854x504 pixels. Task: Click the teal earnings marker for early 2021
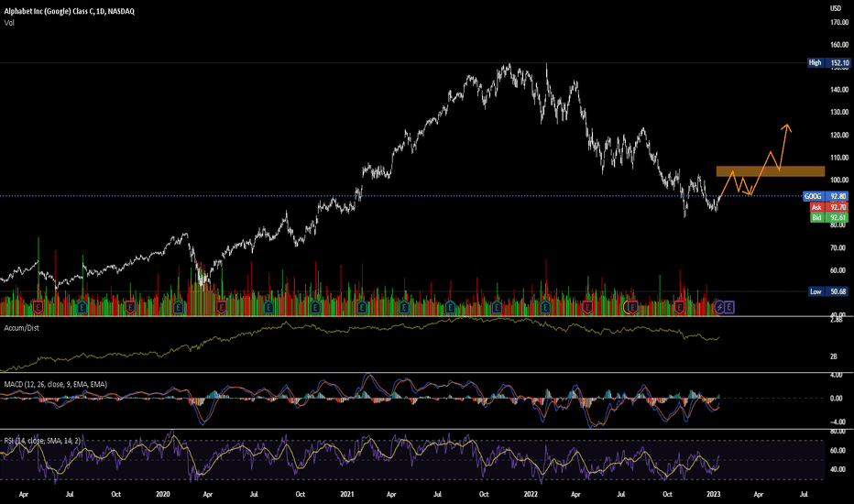(x=362, y=307)
